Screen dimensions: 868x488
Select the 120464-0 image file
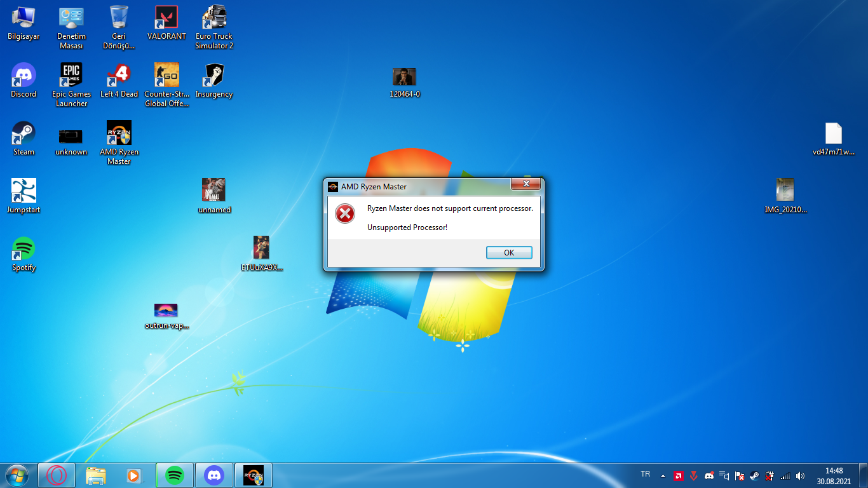pos(404,83)
